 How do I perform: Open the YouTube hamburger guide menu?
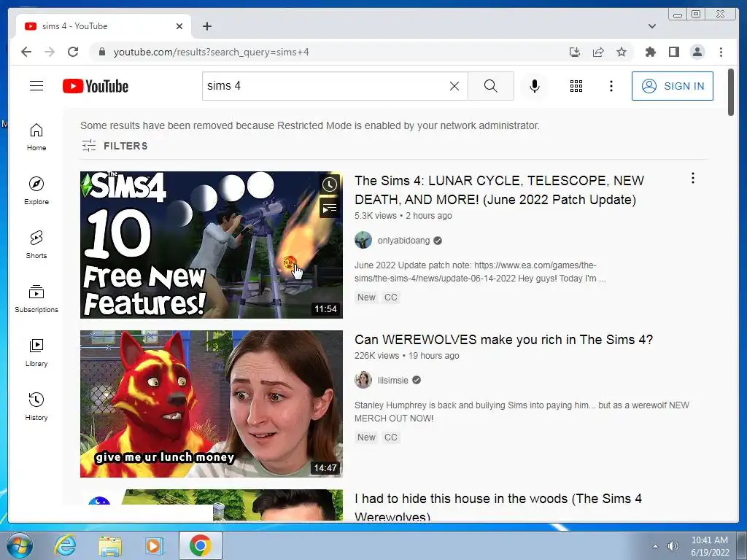point(36,86)
